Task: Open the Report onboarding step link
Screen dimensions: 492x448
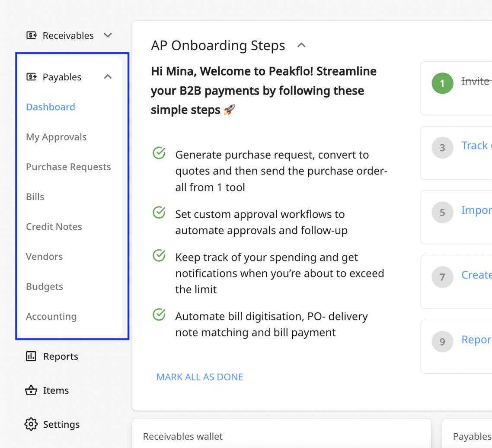Action: [x=476, y=340]
